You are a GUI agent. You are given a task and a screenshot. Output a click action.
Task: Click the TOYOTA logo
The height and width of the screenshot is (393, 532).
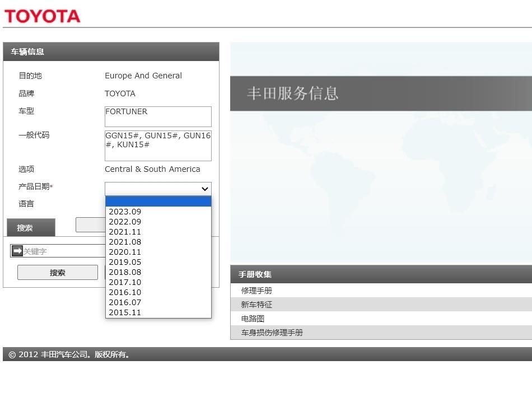pyautogui.click(x=42, y=16)
